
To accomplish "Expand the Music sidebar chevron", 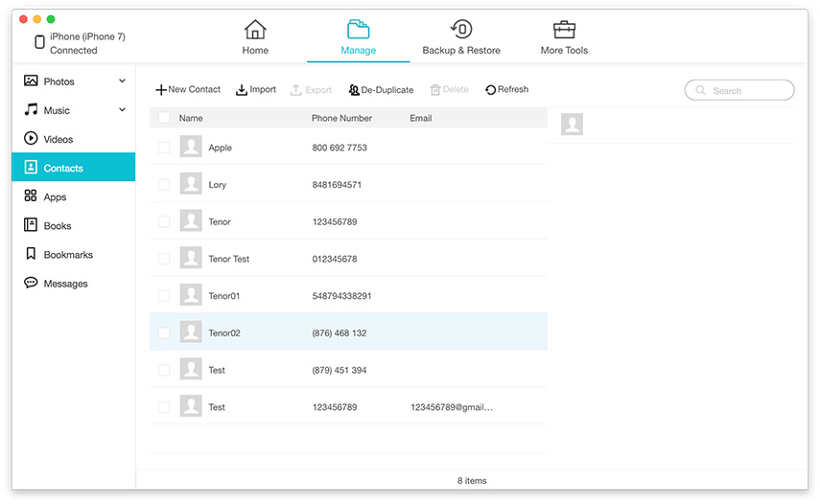I will [122, 110].
